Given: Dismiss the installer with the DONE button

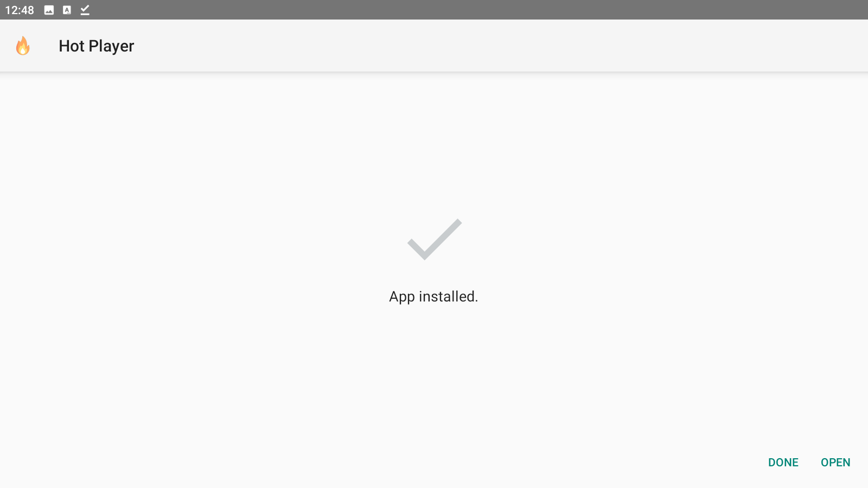Looking at the screenshot, I should pos(783,463).
